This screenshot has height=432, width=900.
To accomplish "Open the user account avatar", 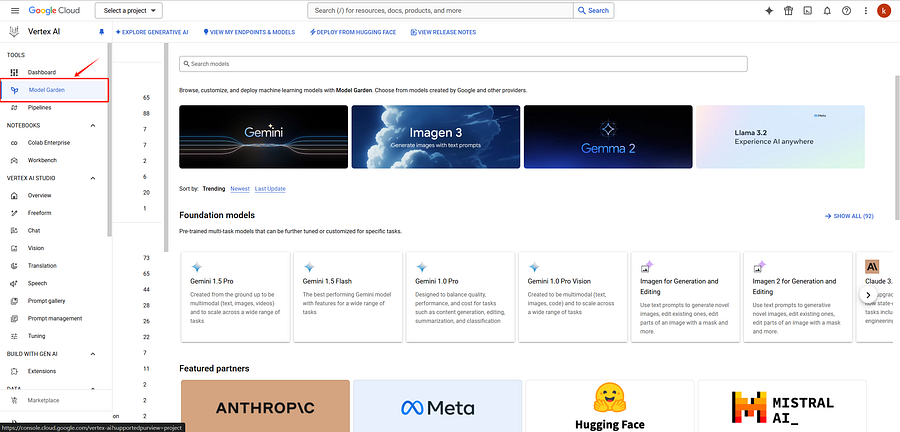I will tap(884, 10).
